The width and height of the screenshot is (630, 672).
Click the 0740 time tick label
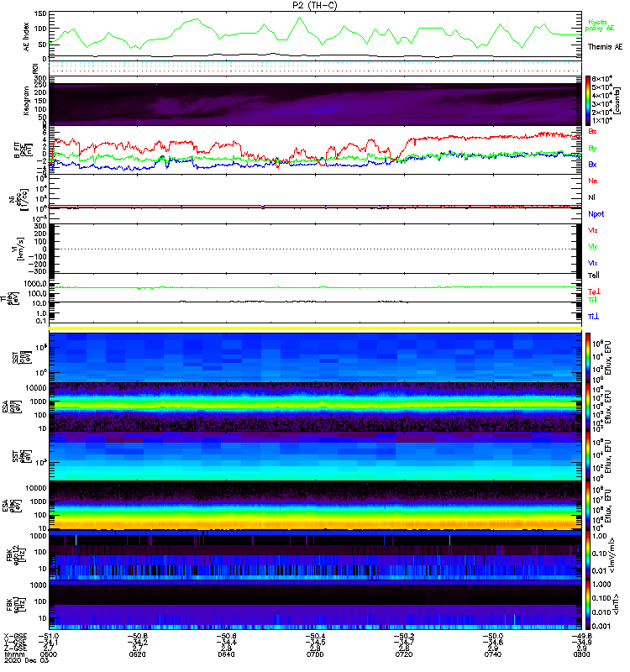click(x=493, y=654)
